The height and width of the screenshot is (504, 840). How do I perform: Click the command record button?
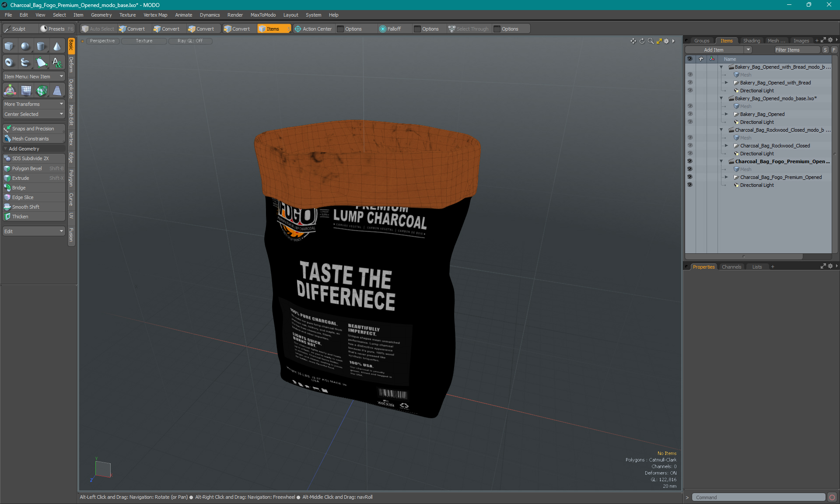pos(832,497)
